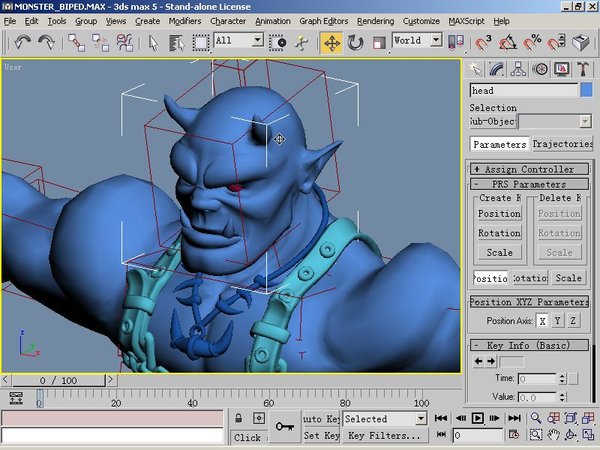Open the Hierarchy command panel tab

[x=518, y=69]
